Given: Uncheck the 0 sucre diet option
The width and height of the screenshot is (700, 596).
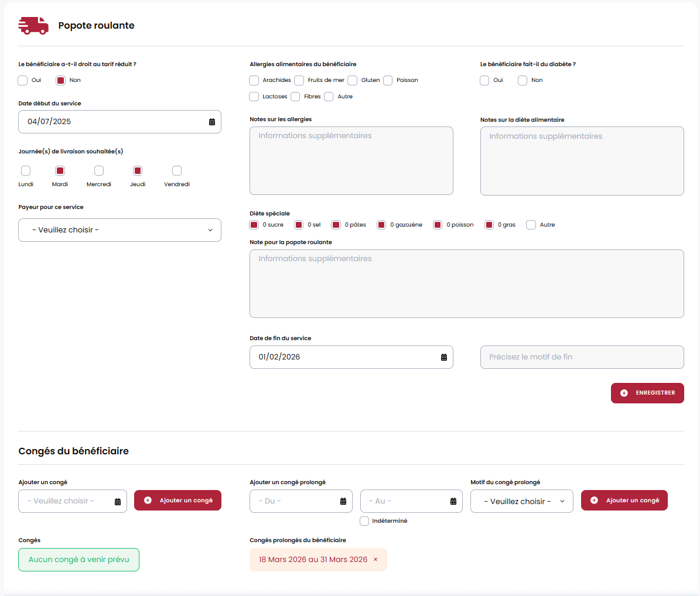Looking at the screenshot, I should [x=254, y=225].
